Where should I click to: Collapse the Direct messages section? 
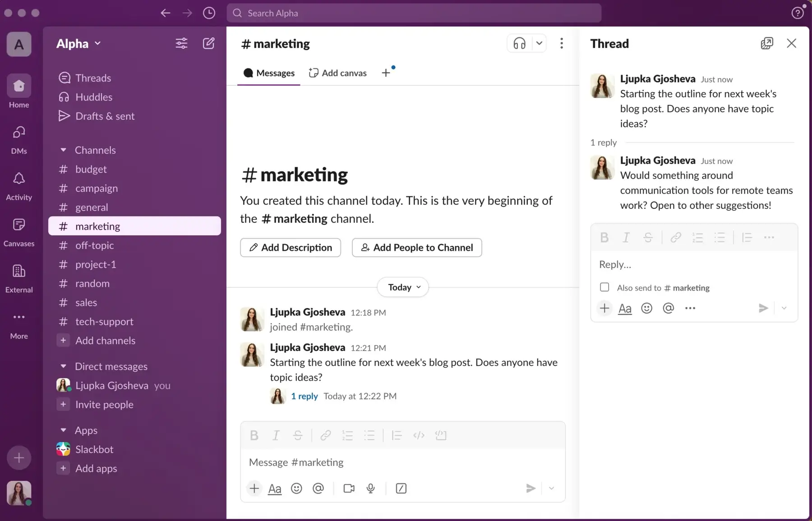click(64, 366)
